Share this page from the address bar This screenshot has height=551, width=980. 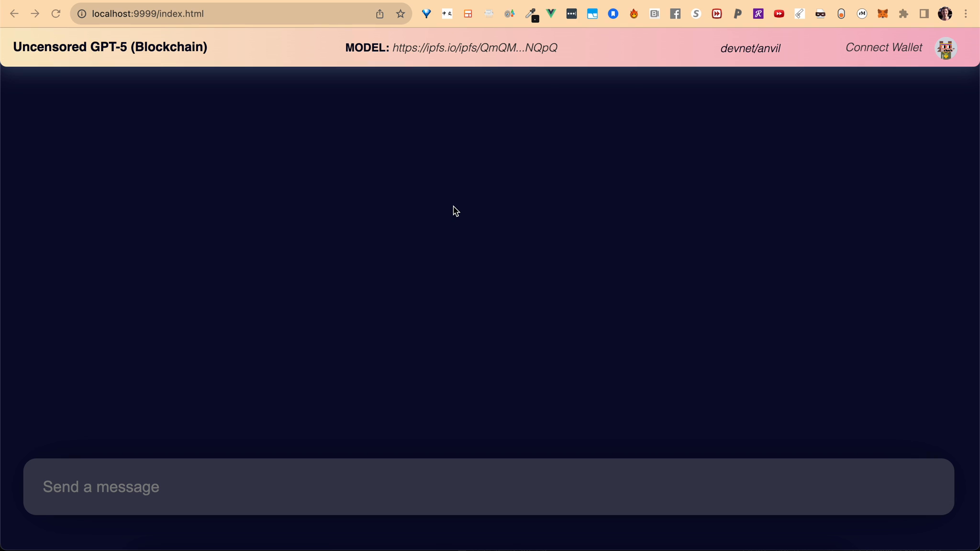click(x=379, y=14)
